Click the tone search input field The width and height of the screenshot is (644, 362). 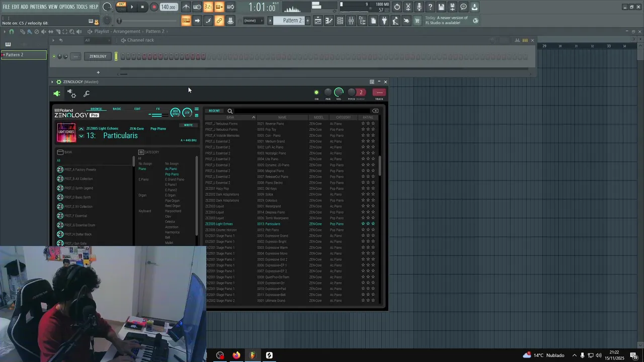(302, 111)
